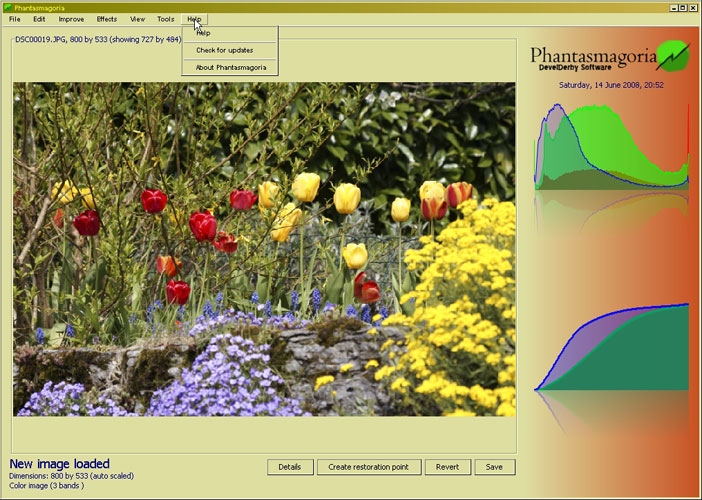Show the View menu
This screenshot has width=702, height=500.
click(x=137, y=19)
